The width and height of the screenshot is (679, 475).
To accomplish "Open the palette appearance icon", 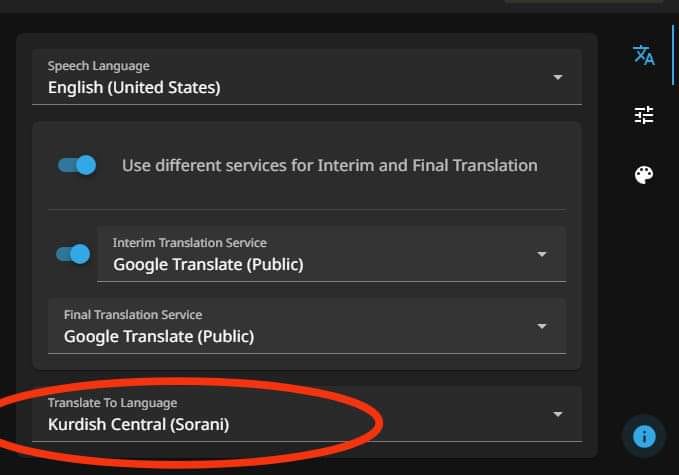I will click(644, 175).
